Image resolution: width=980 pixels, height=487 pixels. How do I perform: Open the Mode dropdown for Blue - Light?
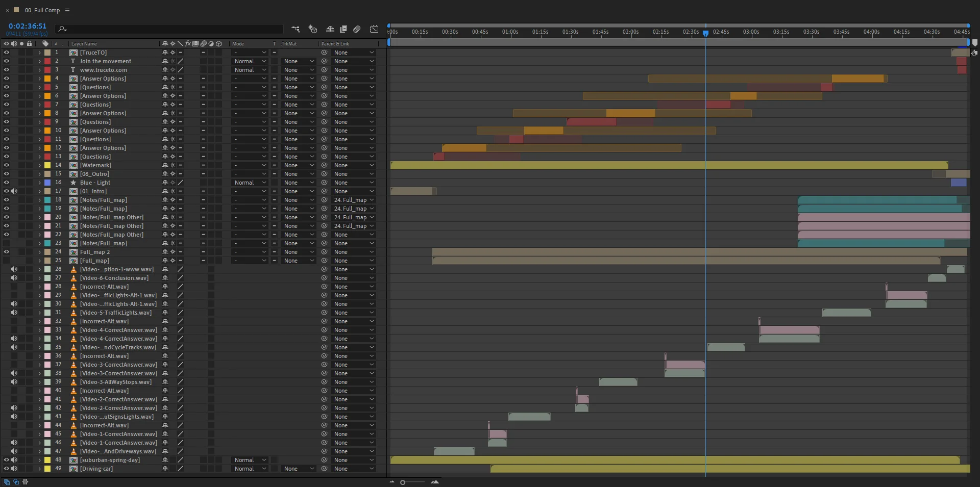point(250,183)
